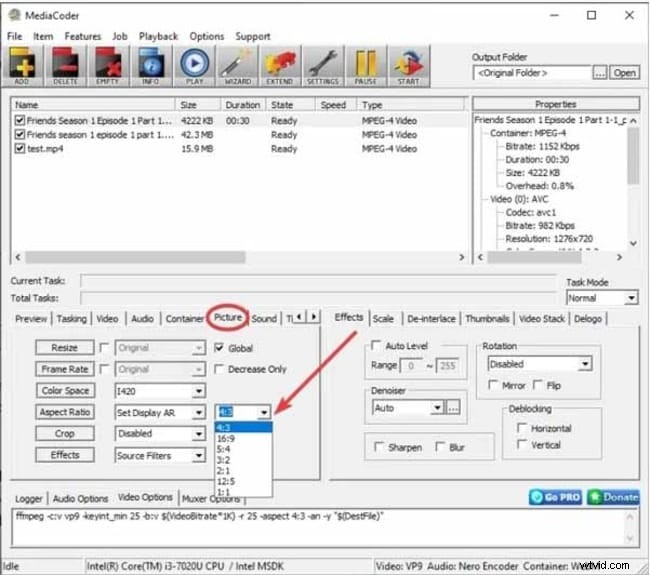Viewport: 650px width, 575px height.
Task: Click the Crop button
Action: point(65,434)
